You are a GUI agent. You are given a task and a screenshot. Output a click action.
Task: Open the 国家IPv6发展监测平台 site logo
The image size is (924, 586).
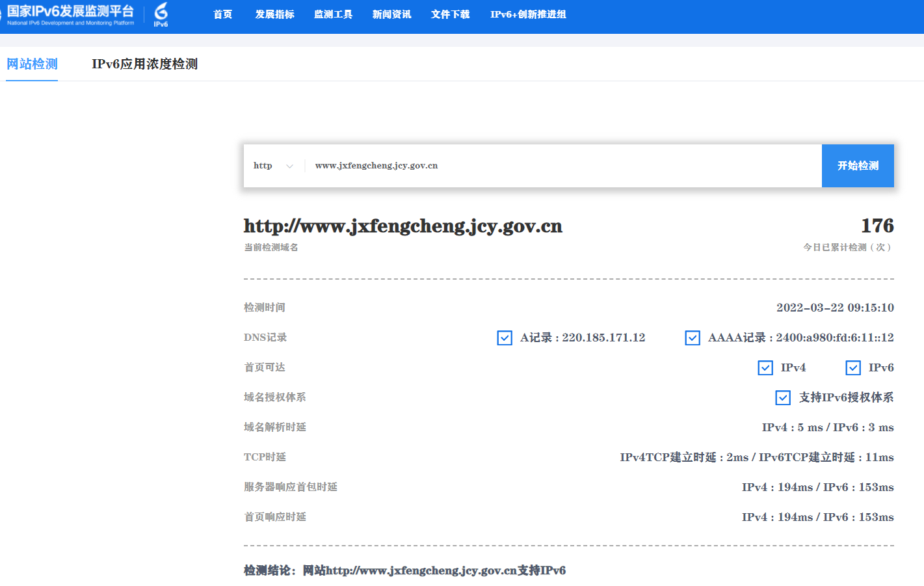[x=70, y=15]
